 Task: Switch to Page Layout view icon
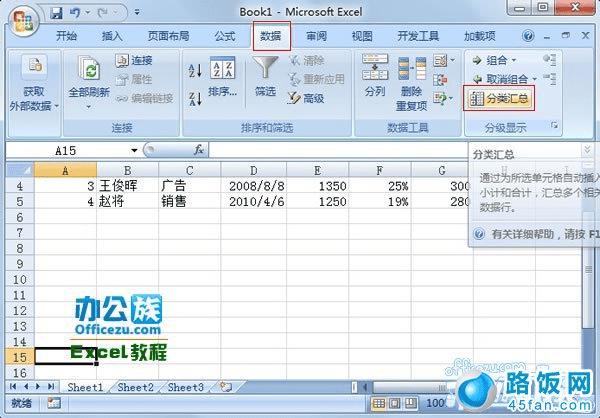point(395,403)
